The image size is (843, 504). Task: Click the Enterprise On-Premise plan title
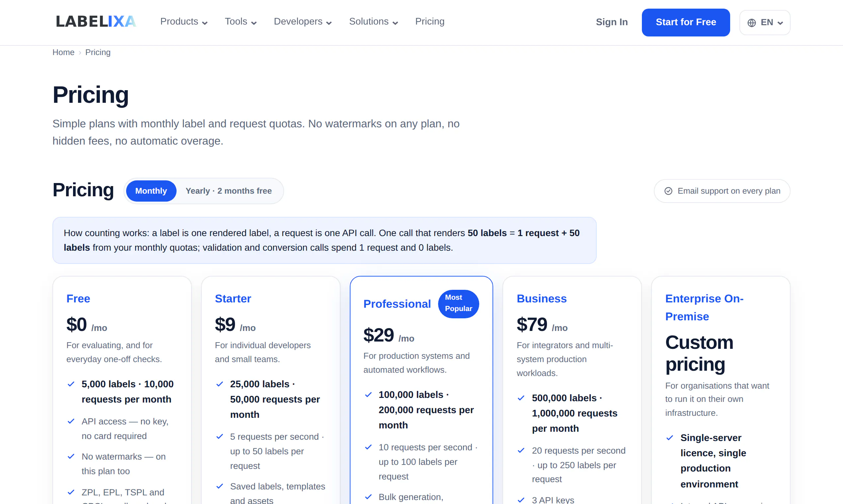coord(704,308)
